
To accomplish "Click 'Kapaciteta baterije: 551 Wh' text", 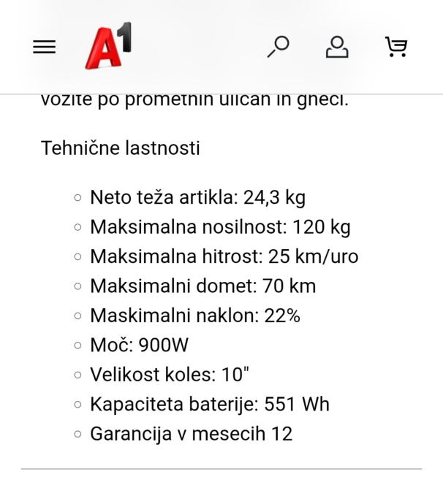I will [209, 404].
